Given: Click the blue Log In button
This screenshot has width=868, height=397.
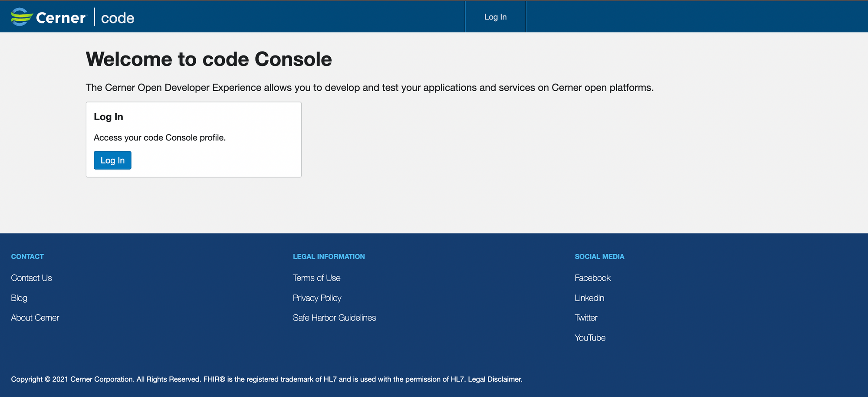Looking at the screenshot, I should coord(112,160).
